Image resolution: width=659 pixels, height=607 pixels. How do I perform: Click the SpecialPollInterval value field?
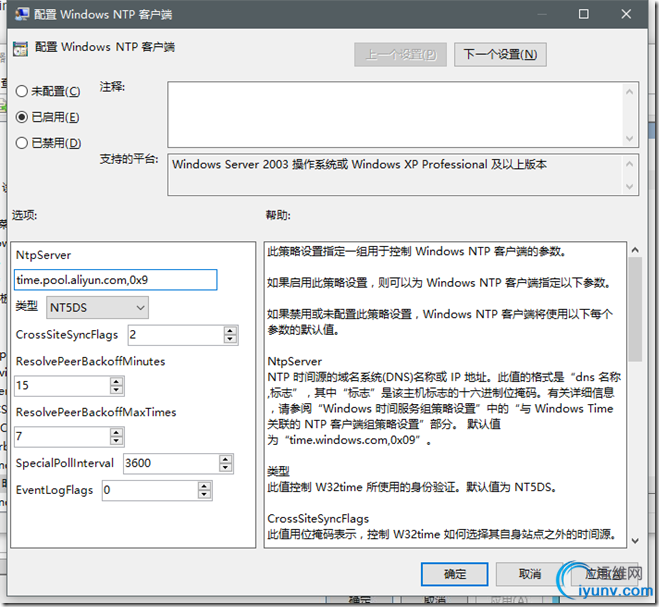(171, 464)
